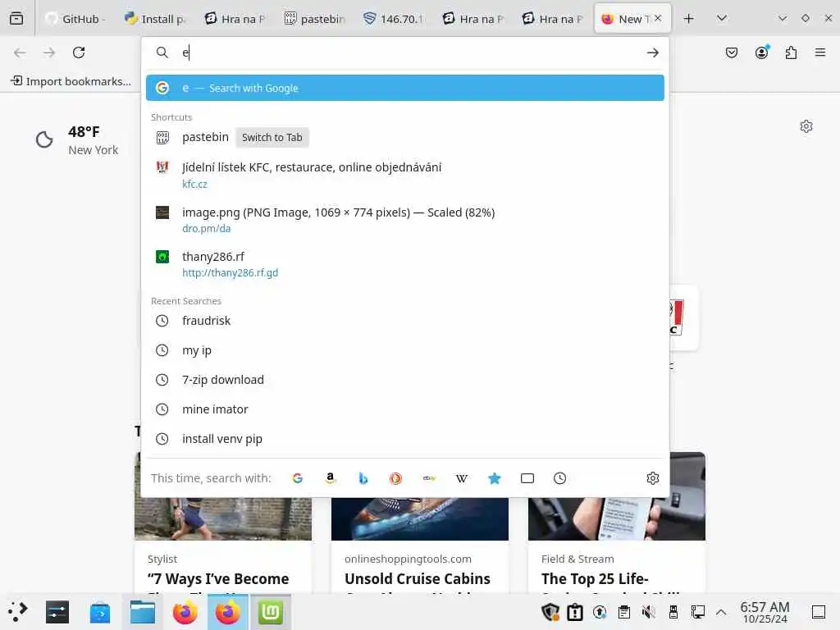Image resolution: width=840 pixels, height=630 pixels.
Task: Search this time with DuckDuckGo icon
Action: 396,478
